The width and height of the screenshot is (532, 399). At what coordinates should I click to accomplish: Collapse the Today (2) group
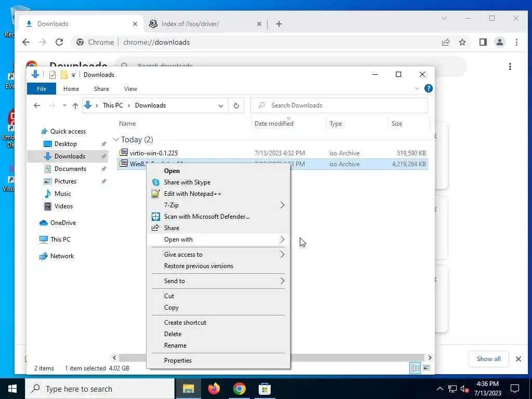[x=116, y=140]
